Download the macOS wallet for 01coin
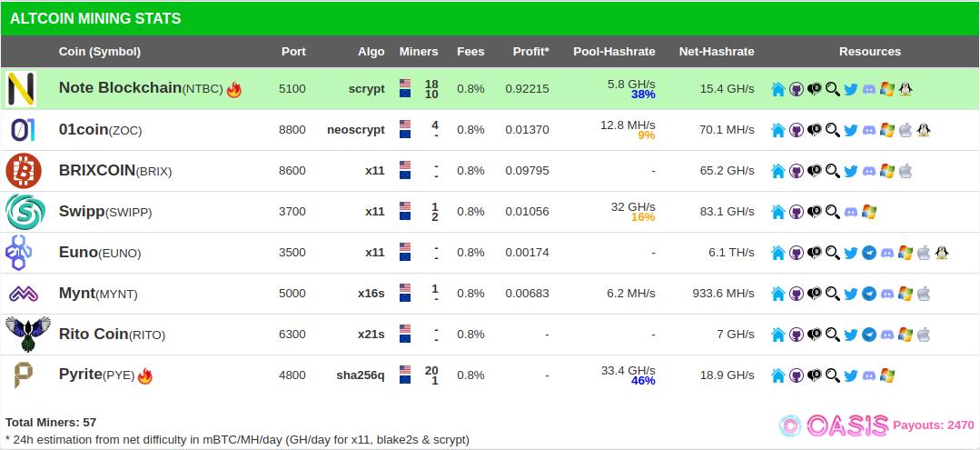 click(905, 130)
